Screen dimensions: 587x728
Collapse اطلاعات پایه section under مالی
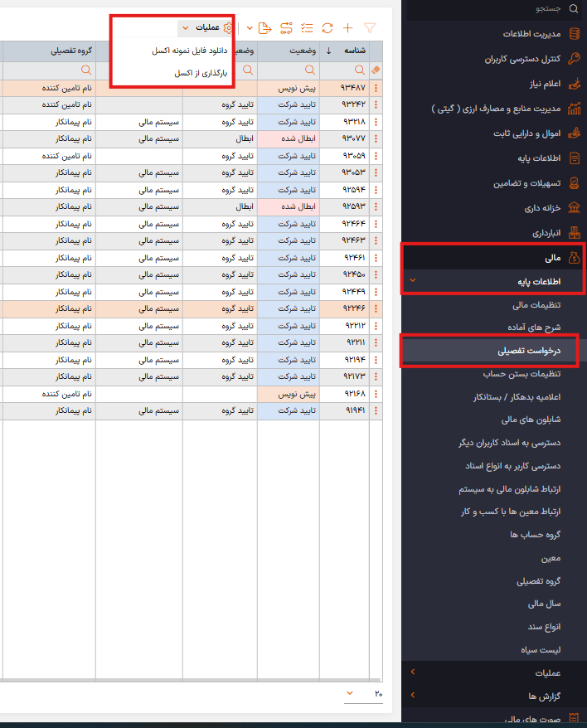pos(413,282)
